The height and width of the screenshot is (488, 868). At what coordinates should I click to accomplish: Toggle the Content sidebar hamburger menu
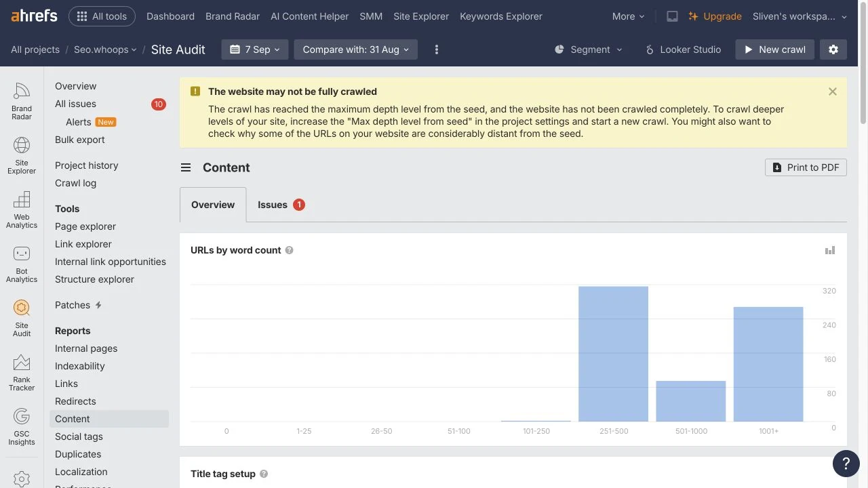[186, 167]
